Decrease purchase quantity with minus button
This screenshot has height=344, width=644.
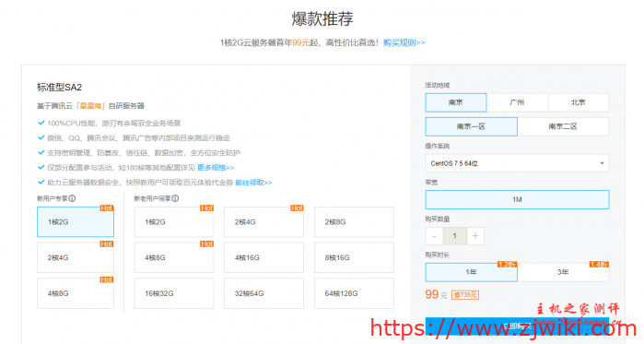click(x=434, y=236)
